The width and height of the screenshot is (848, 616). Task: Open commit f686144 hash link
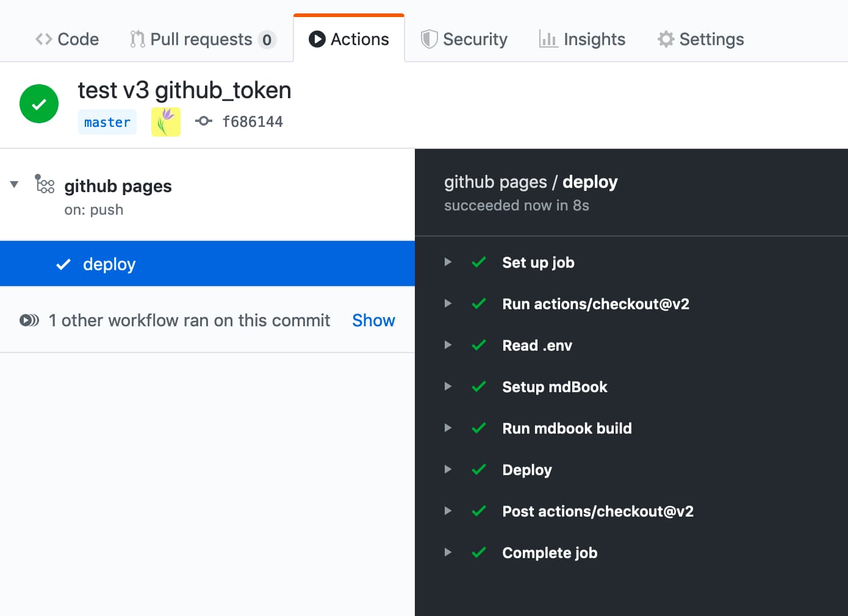(x=253, y=122)
